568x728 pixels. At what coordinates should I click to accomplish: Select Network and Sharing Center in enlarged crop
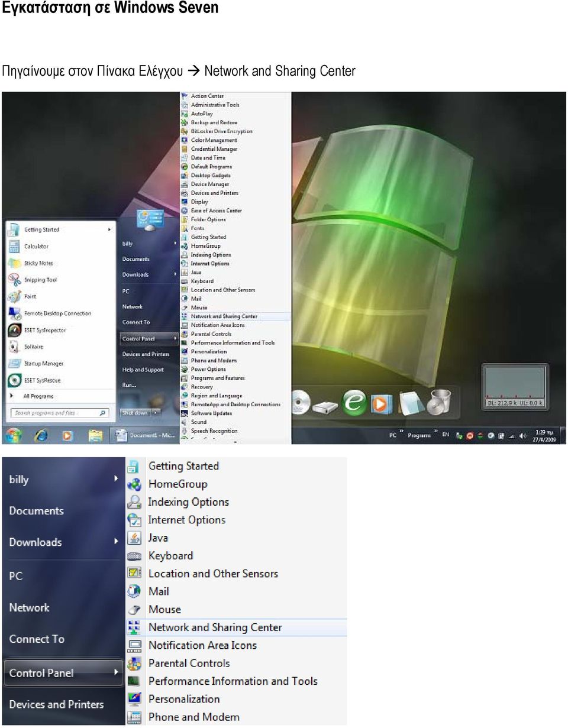(x=237, y=627)
